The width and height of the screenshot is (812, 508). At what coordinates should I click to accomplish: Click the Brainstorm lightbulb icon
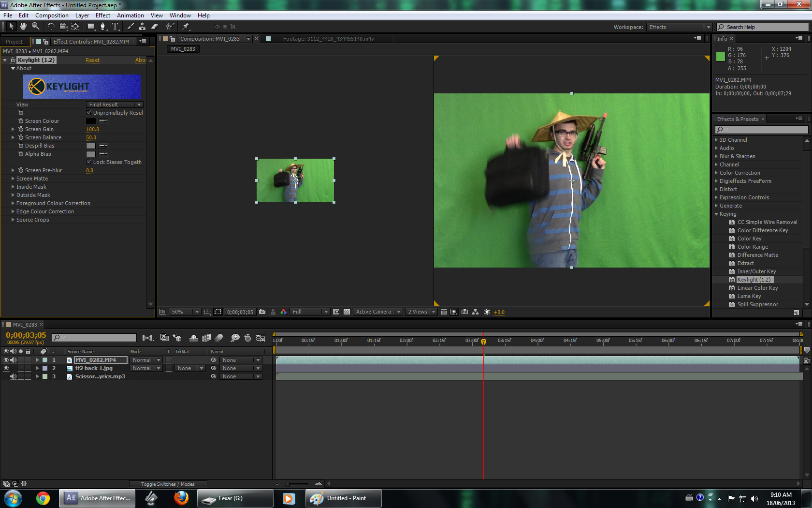(235, 338)
